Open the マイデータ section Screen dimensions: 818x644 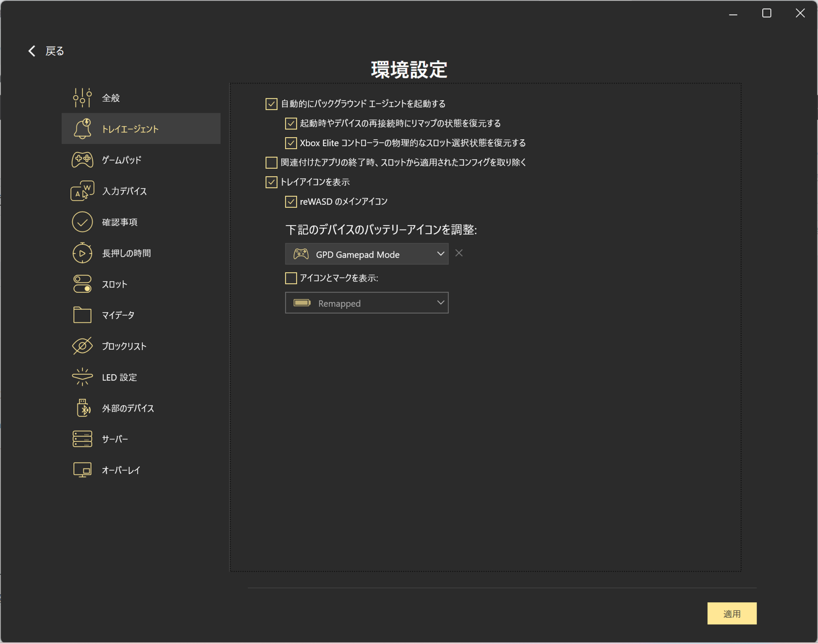click(83, 315)
